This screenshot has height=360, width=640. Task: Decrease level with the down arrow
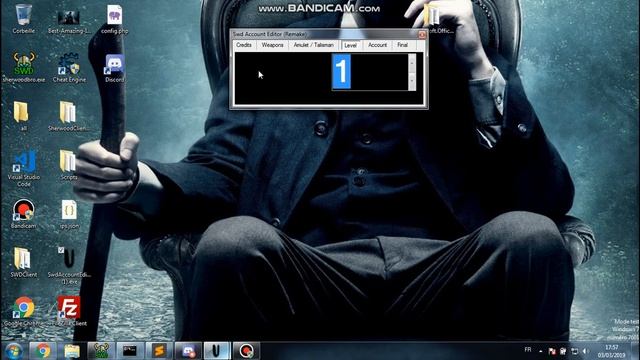coord(412,81)
